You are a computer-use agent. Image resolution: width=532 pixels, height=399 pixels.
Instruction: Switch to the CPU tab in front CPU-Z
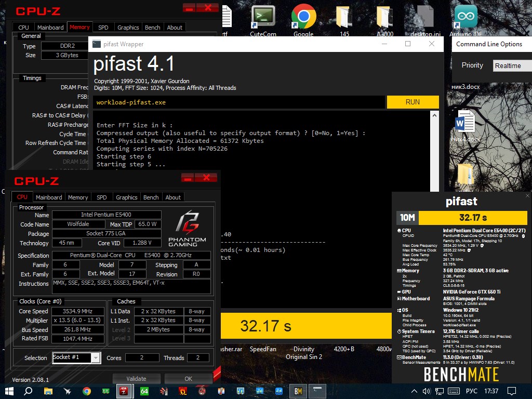click(x=22, y=197)
